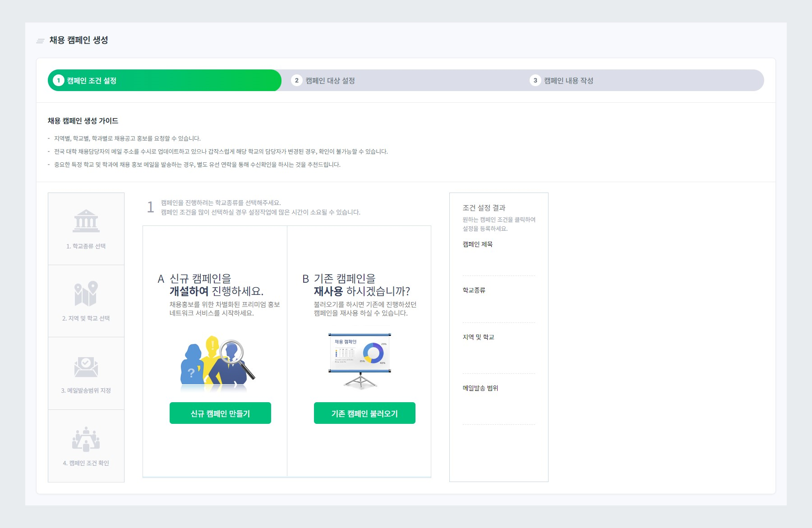The width and height of the screenshot is (812, 528).
Task: Click the 기존 캠페인 불러오기 button
Action: click(x=364, y=413)
